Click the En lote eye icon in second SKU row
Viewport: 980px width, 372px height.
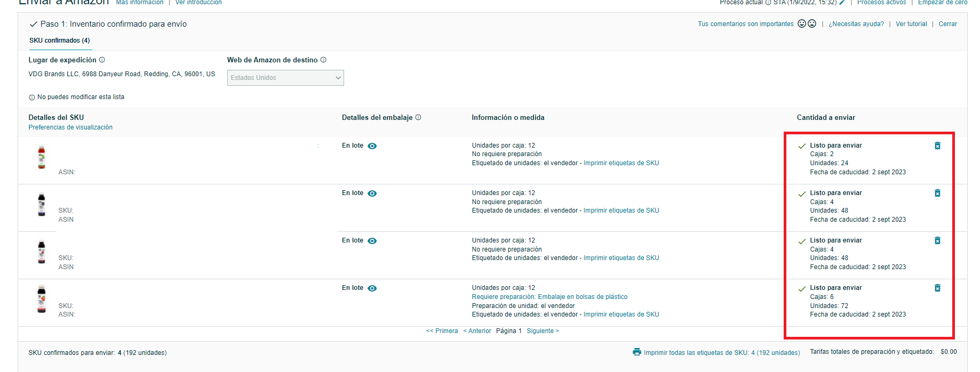click(x=372, y=193)
